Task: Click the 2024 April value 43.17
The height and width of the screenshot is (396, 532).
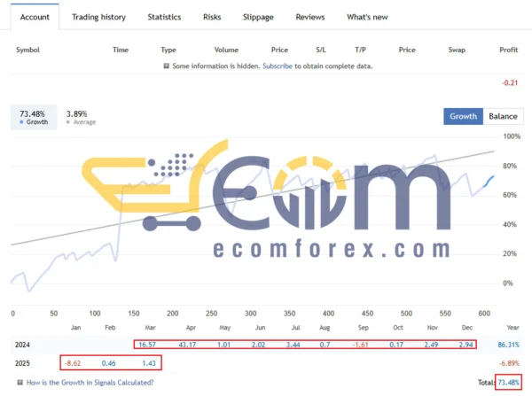Action: click(187, 345)
